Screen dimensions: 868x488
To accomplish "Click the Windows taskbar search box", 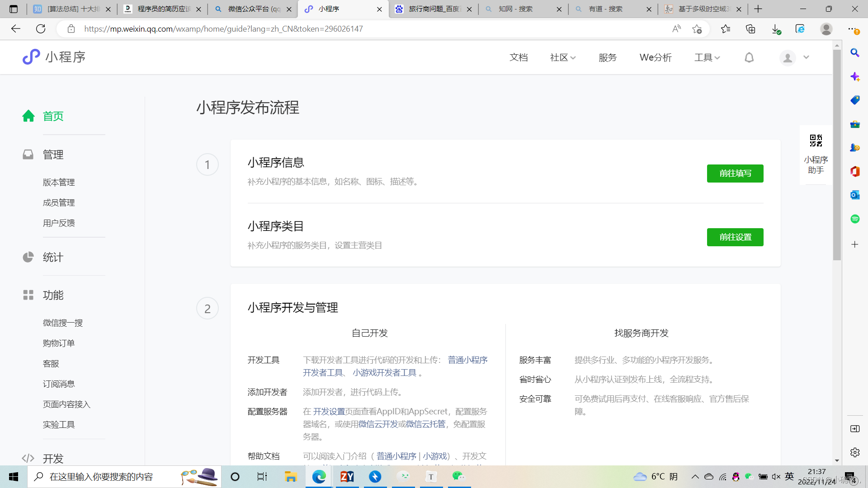I will point(124,477).
